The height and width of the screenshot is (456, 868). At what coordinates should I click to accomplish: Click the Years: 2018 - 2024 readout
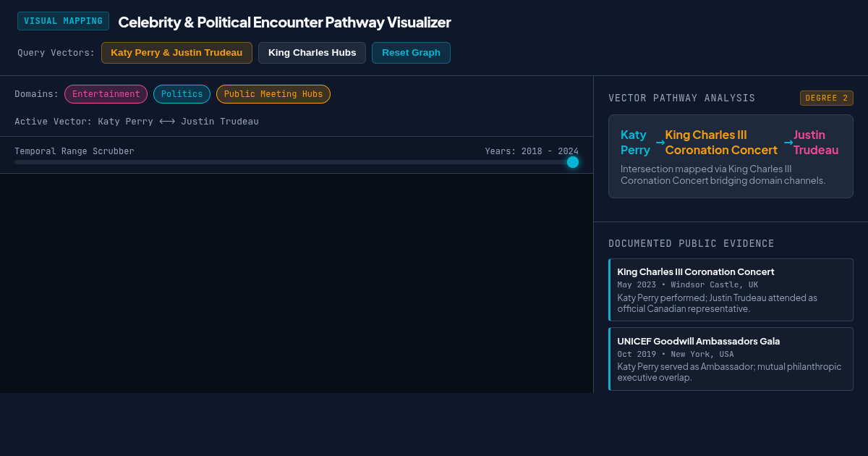pyautogui.click(x=532, y=151)
